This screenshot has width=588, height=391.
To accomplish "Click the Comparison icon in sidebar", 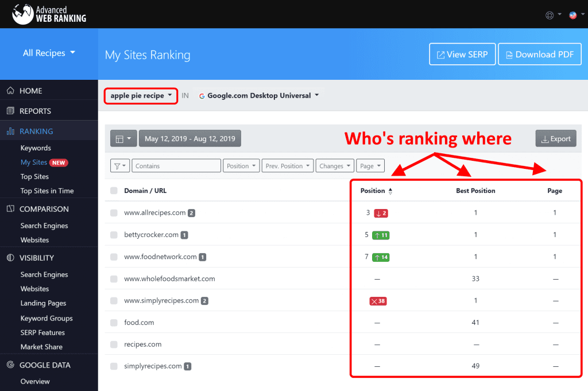I will tap(10, 209).
